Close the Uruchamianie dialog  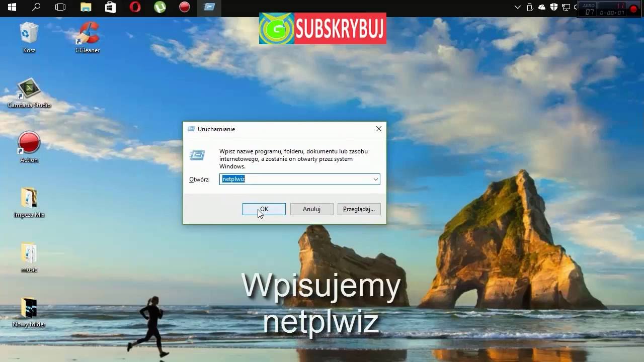379,129
